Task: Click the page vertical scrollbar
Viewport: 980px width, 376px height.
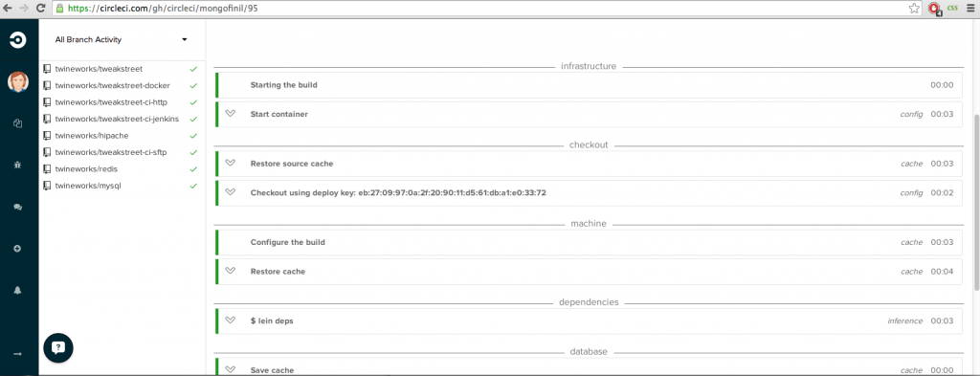Action: pos(975,202)
